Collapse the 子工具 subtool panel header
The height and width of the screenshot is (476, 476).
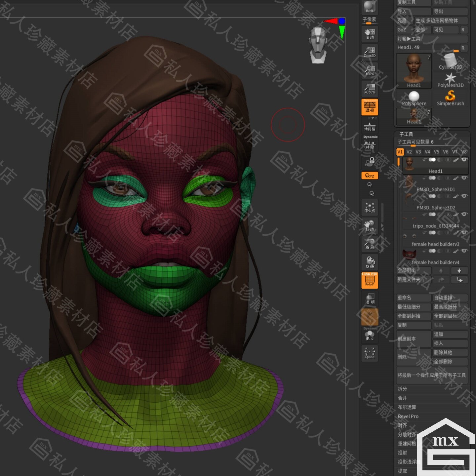tap(406, 134)
